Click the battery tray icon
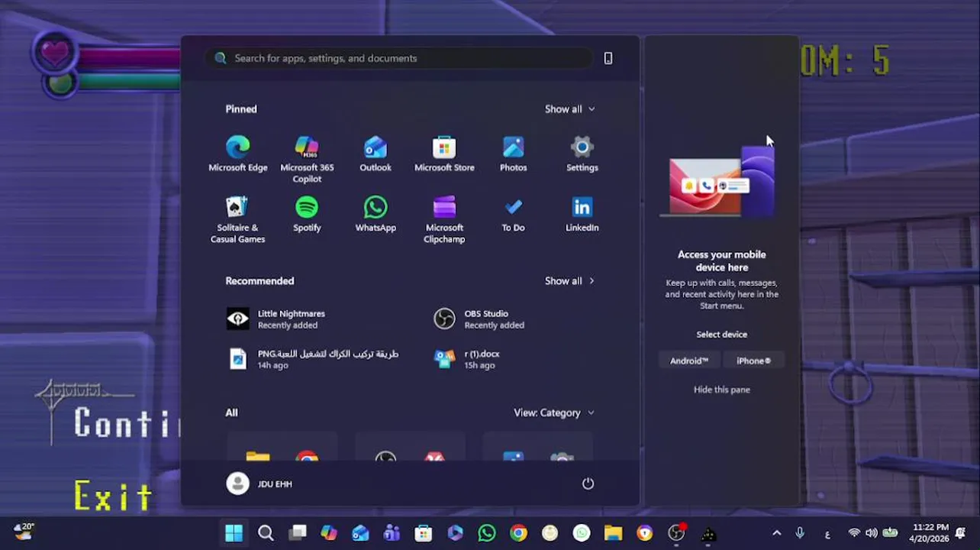This screenshot has height=550, width=980. point(891,532)
